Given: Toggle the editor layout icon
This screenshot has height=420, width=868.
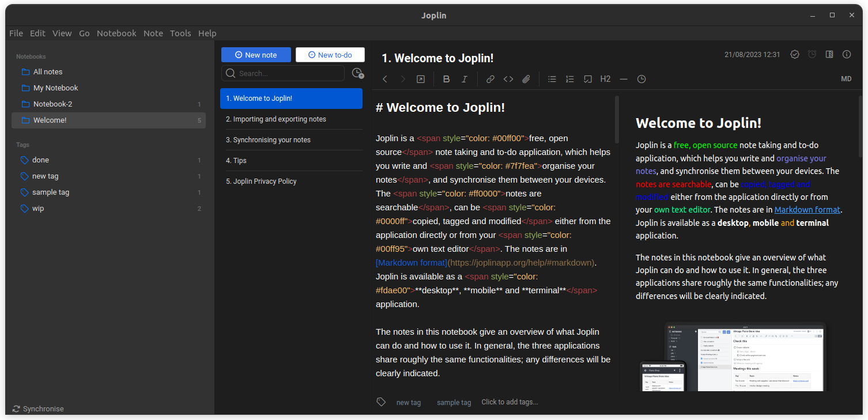Looking at the screenshot, I should pyautogui.click(x=829, y=54).
